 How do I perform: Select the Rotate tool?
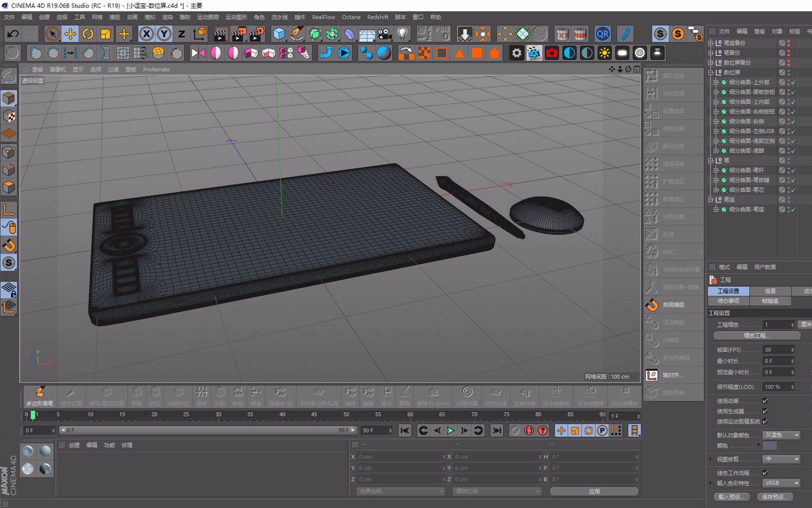coord(88,33)
